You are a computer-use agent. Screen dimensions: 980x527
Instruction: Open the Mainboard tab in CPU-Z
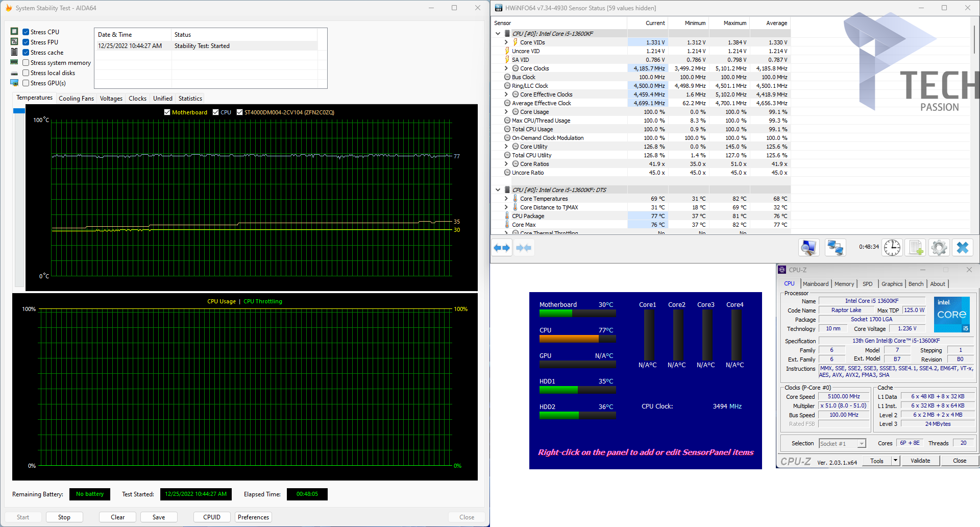pos(816,284)
